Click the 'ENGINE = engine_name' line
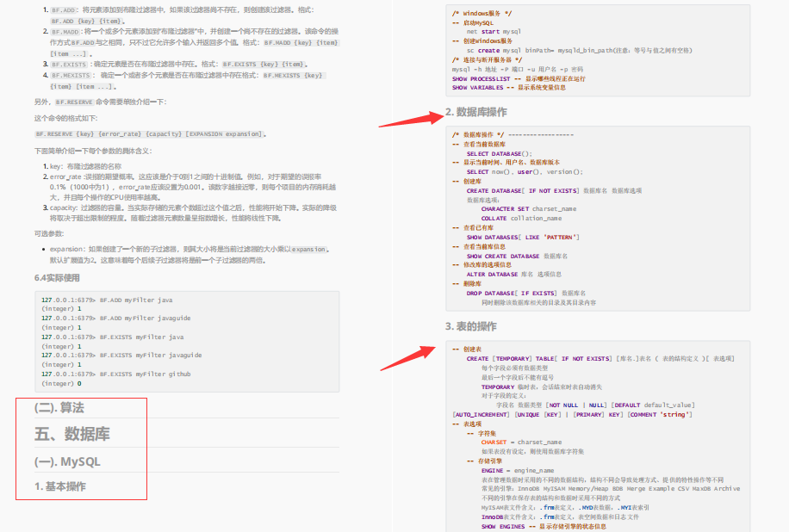The image size is (789, 532). (518, 471)
